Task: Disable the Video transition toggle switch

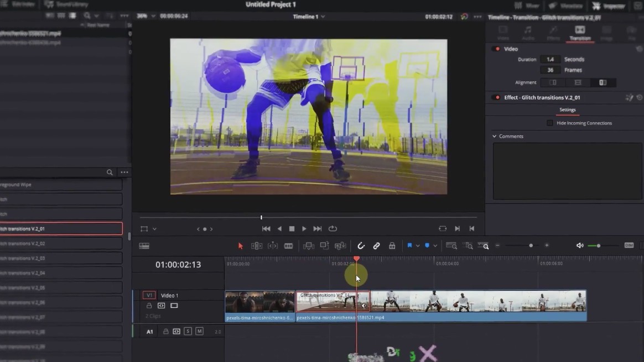Action: pos(496,49)
